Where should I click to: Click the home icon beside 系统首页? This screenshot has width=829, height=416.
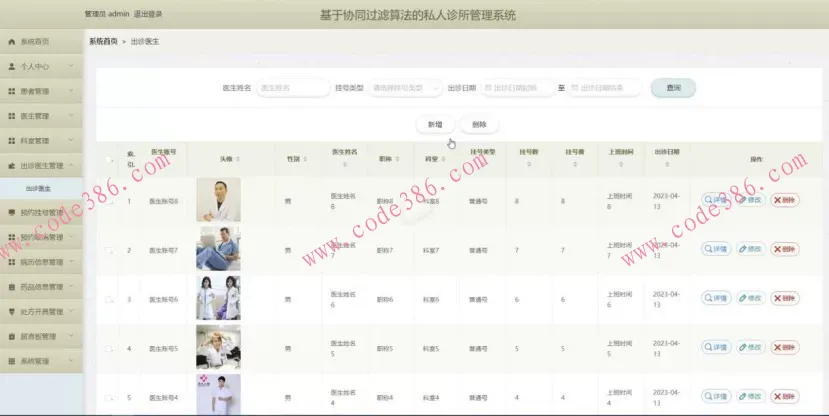point(12,42)
